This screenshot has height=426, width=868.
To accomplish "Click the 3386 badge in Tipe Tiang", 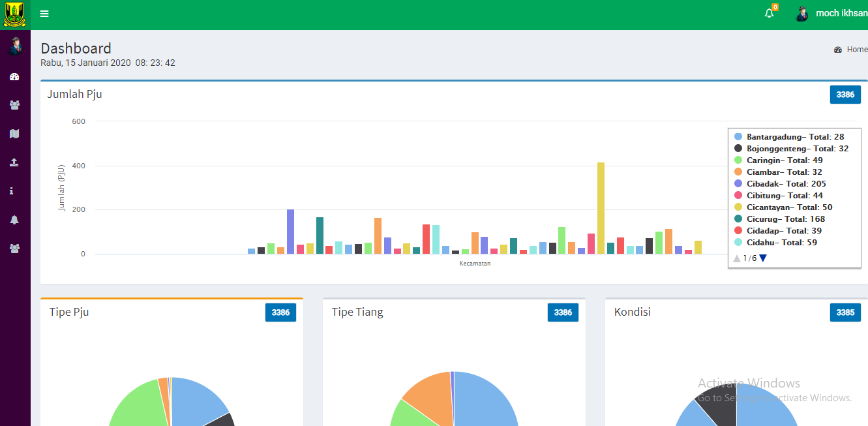I will (x=563, y=312).
